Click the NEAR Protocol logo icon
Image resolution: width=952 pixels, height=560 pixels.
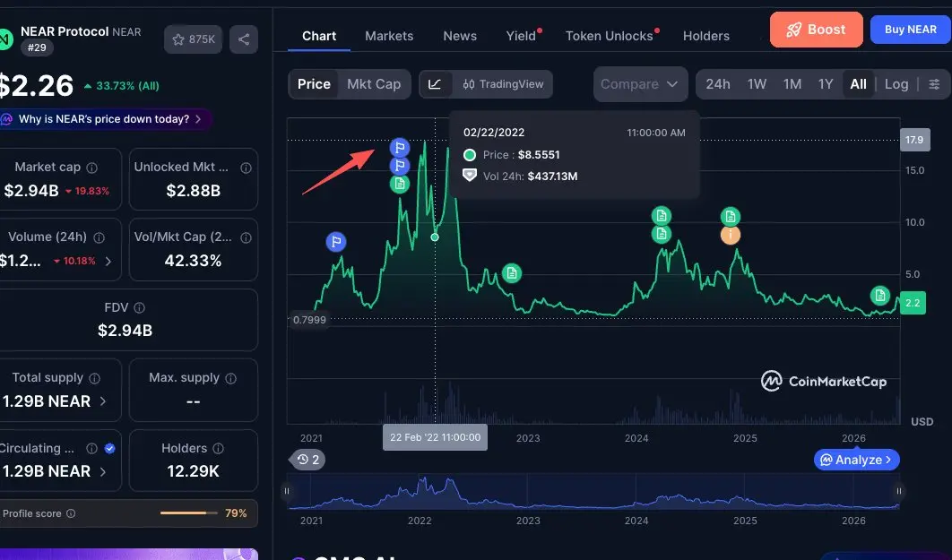point(4,40)
